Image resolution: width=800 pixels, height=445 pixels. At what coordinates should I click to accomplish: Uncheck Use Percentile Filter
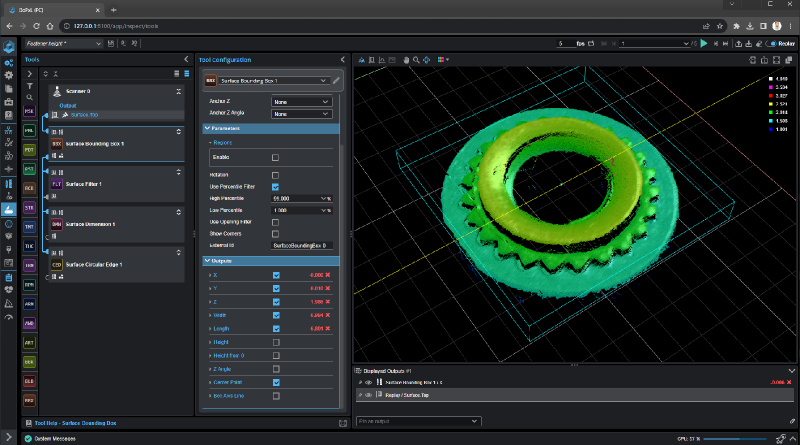[x=275, y=187]
